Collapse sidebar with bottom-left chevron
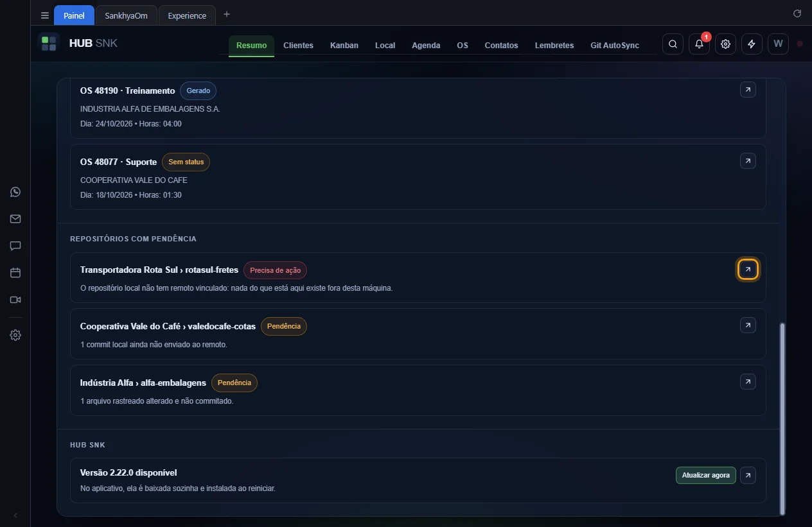The width and height of the screenshot is (812, 527). click(15, 515)
